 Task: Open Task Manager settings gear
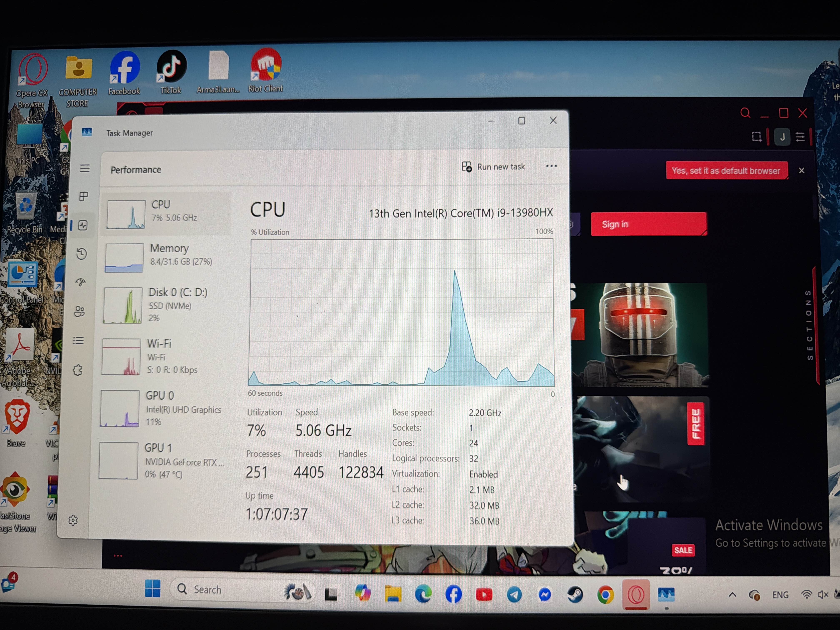pyautogui.click(x=73, y=520)
